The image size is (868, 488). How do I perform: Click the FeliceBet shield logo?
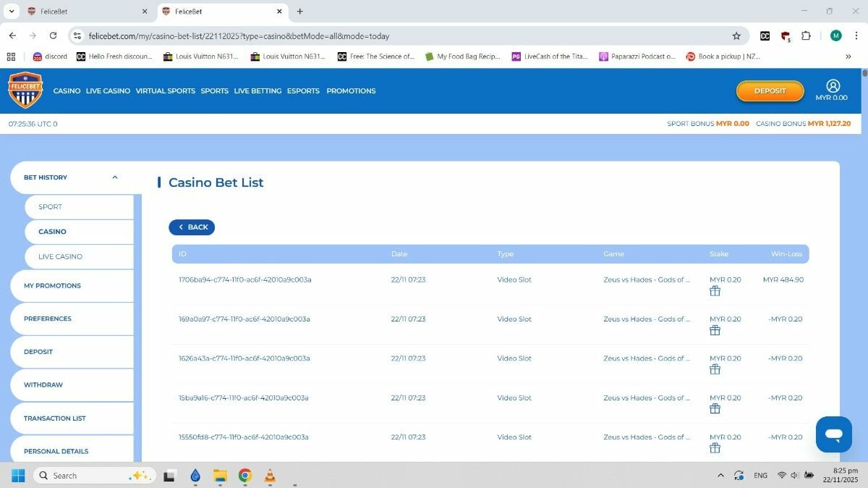tap(25, 91)
